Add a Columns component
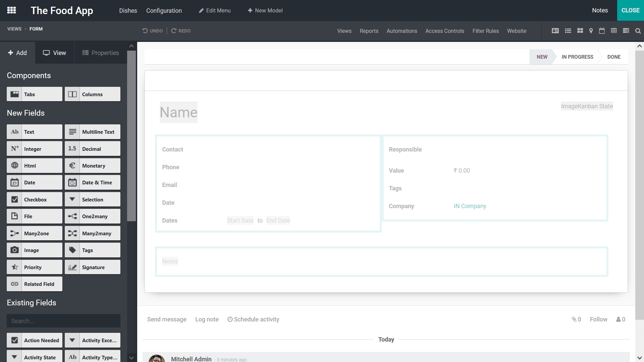This screenshot has width=644, height=362. tap(93, 94)
